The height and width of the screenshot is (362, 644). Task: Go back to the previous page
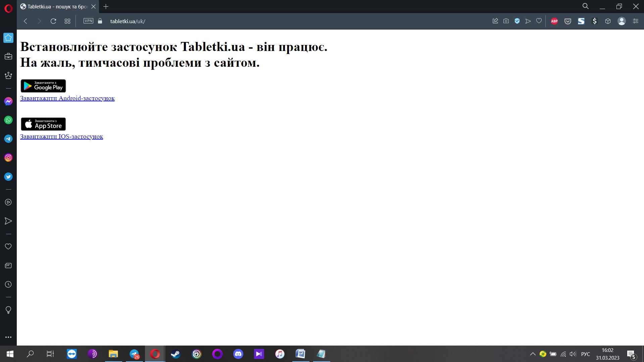pos(26,21)
